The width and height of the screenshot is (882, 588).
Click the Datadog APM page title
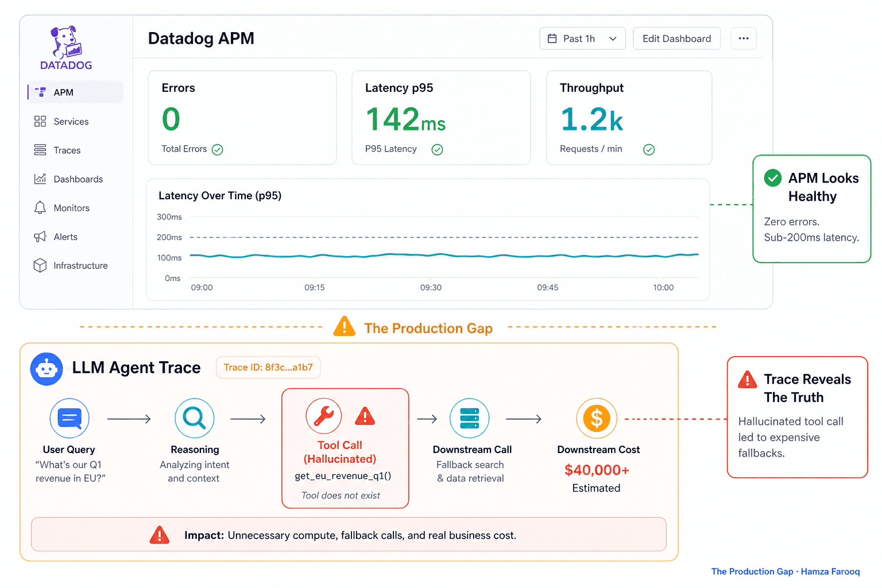[201, 38]
